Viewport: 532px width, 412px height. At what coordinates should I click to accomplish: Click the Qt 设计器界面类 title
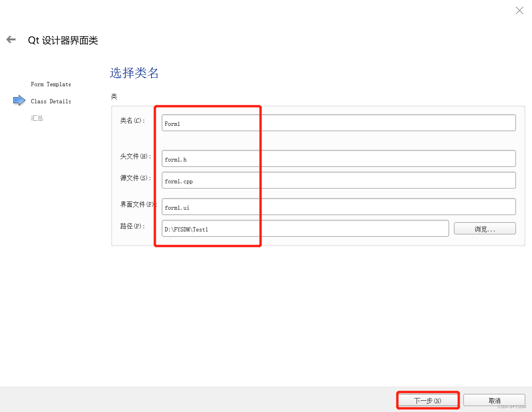(x=63, y=40)
